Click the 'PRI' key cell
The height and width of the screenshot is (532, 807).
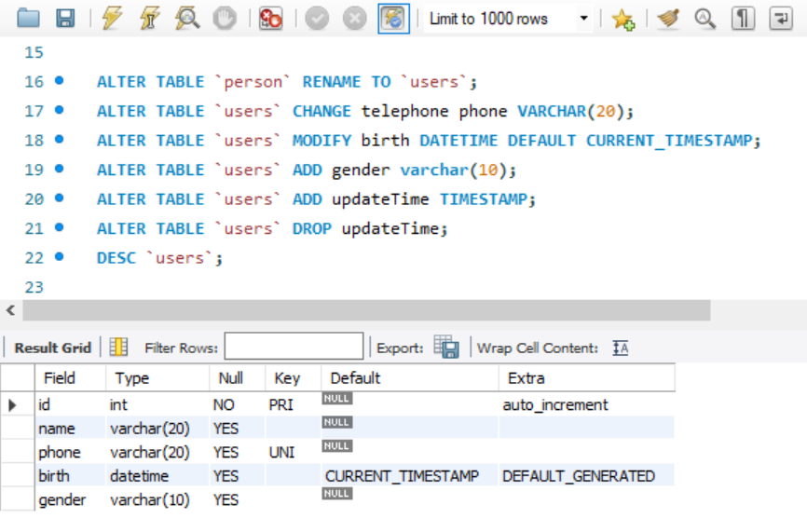(x=293, y=405)
